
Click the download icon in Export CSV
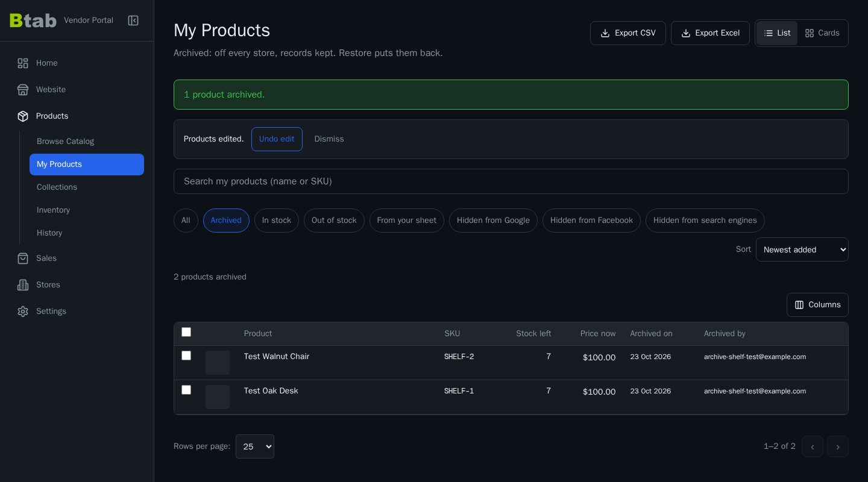605,33
